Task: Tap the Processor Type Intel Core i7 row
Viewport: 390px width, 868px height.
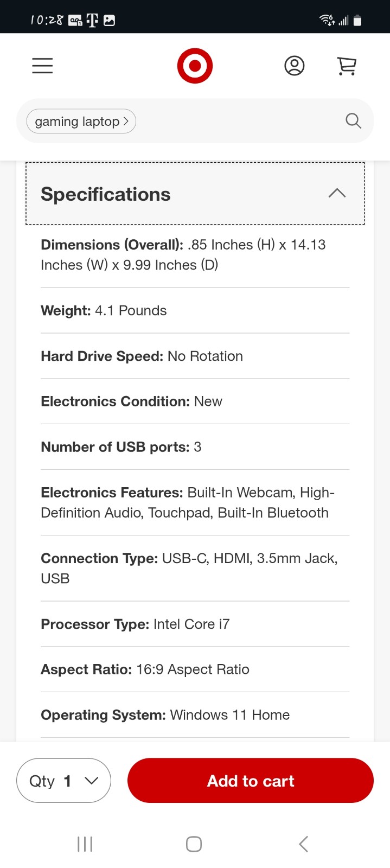Action: [x=195, y=624]
